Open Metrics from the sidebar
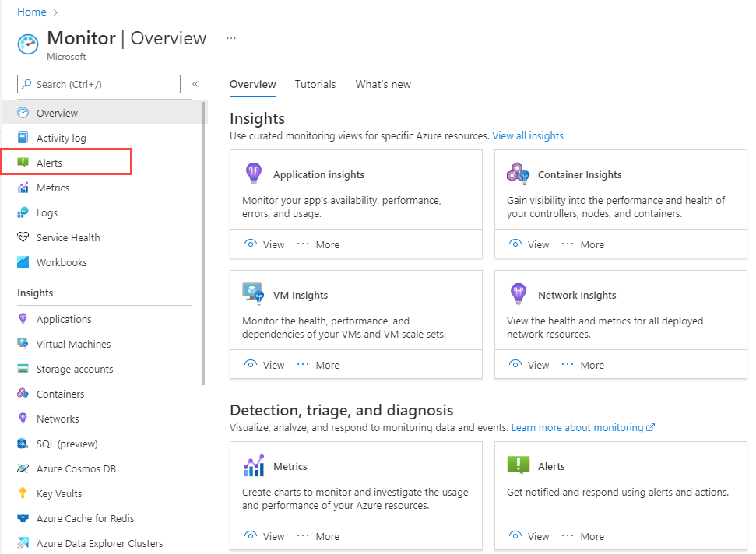Image resolution: width=756 pixels, height=554 pixels. tap(54, 188)
